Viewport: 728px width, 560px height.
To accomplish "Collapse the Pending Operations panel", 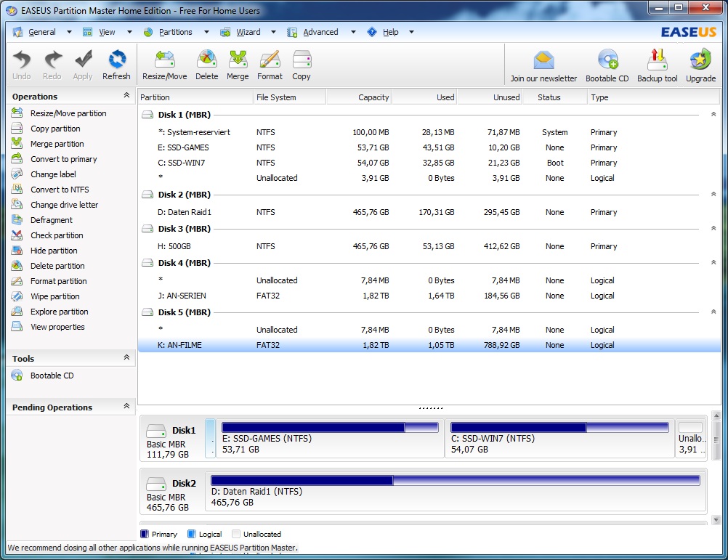I will [x=126, y=406].
